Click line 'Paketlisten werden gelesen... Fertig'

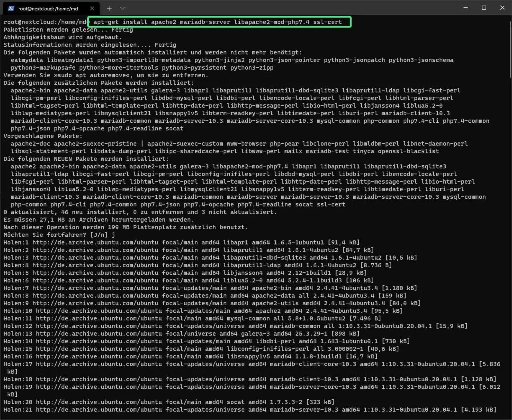tap(68, 30)
